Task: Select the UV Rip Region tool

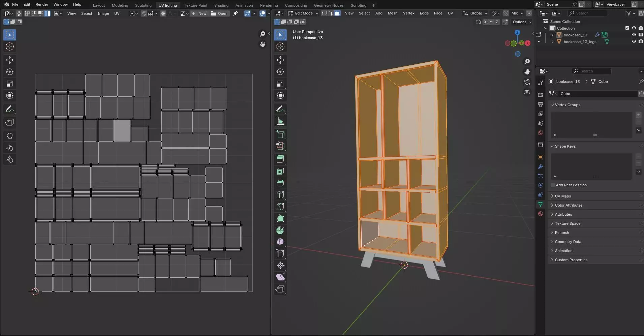Action: 10,122
